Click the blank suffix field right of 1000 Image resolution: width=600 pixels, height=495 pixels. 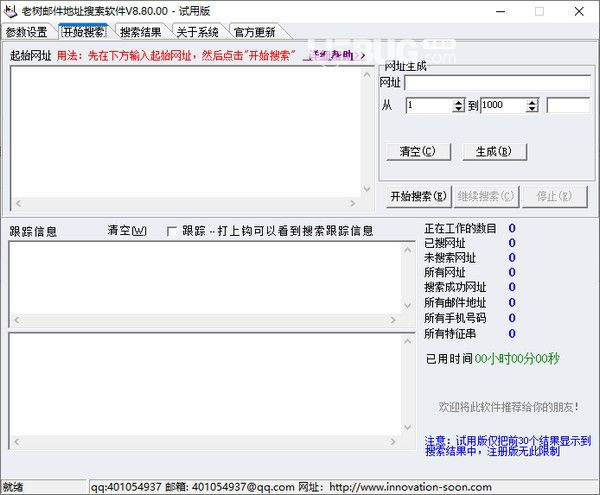coord(569,105)
